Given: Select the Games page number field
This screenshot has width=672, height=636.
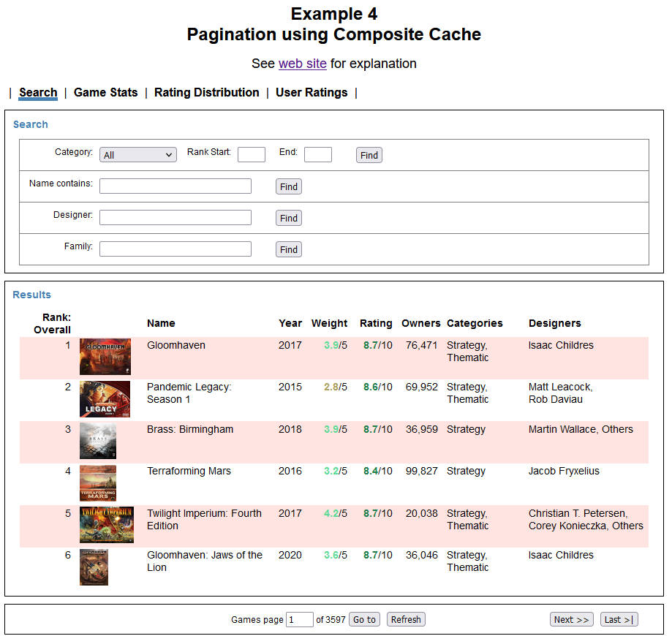Looking at the screenshot, I should [300, 619].
